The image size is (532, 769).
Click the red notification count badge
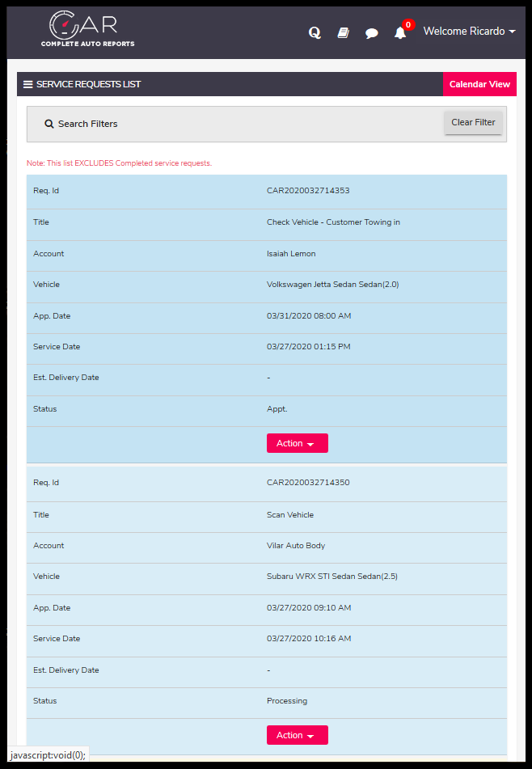click(x=408, y=24)
